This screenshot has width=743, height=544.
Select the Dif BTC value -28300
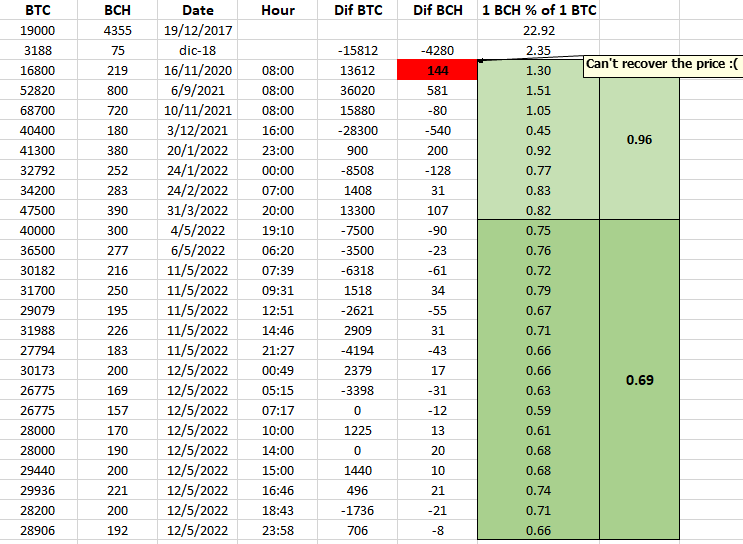[x=358, y=130]
